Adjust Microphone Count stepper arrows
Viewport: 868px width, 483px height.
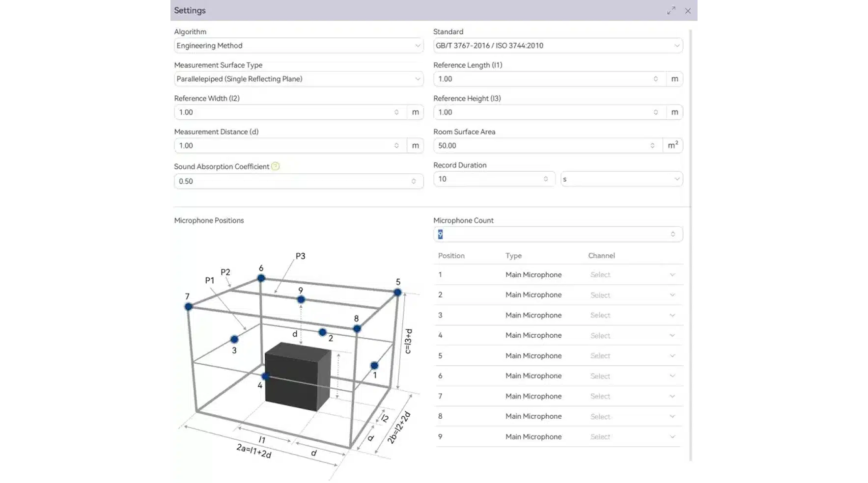tap(673, 235)
